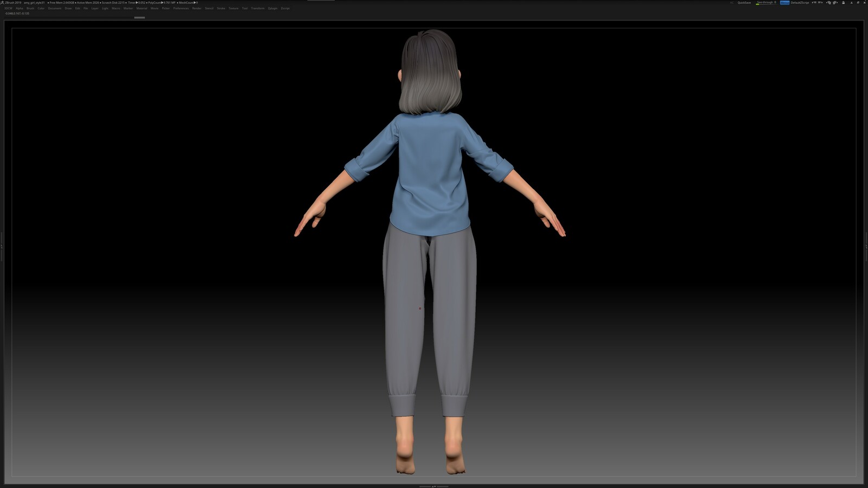
Task: Open the Alpha menu
Action: (x=20, y=8)
